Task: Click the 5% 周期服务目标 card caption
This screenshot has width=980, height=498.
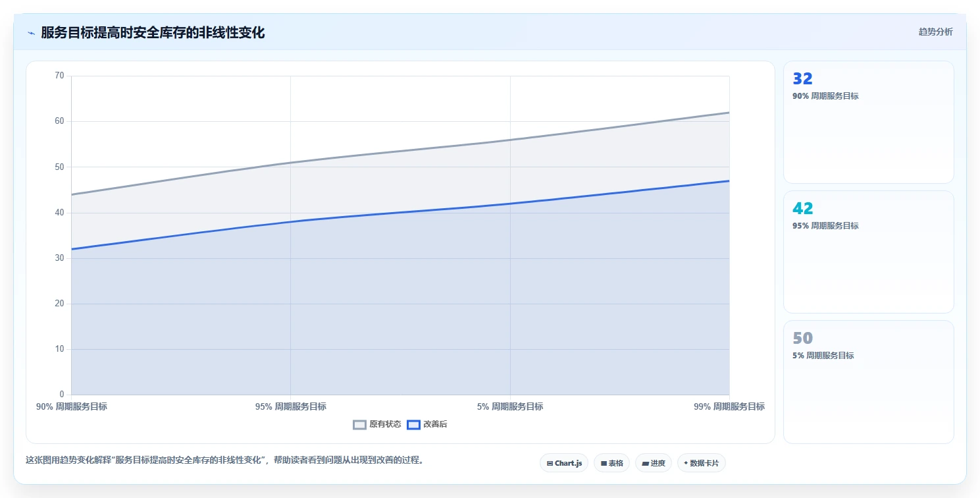Action: [823, 356]
